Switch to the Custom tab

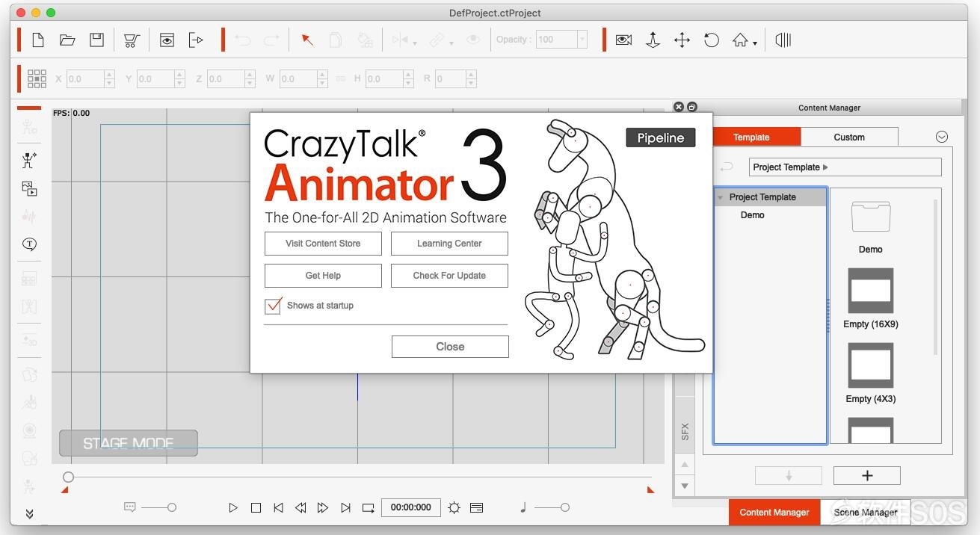[849, 137]
